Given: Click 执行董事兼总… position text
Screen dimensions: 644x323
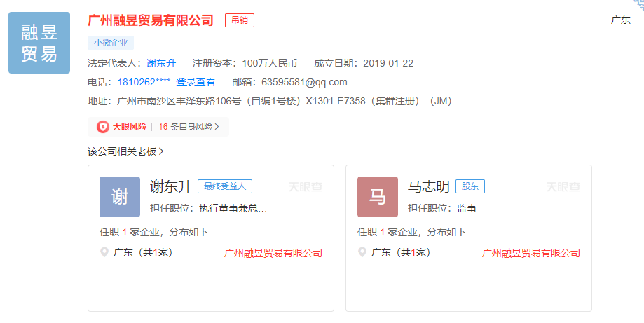Looking at the screenshot, I should pyautogui.click(x=233, y=208).
